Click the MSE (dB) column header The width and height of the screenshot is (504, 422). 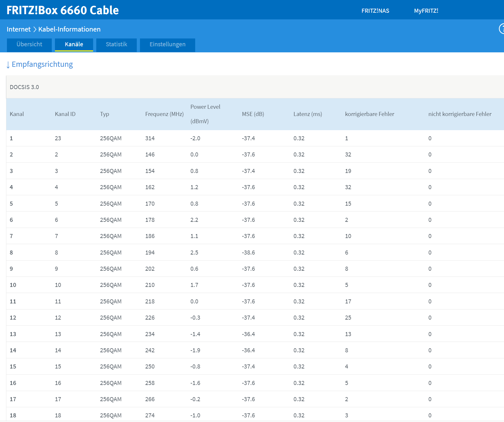[x=253, y=114]
